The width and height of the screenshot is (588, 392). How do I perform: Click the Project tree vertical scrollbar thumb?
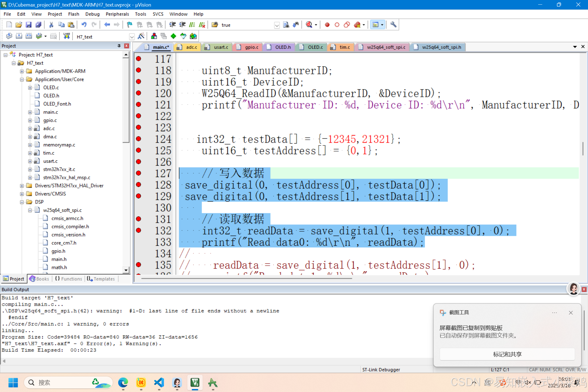126,101
